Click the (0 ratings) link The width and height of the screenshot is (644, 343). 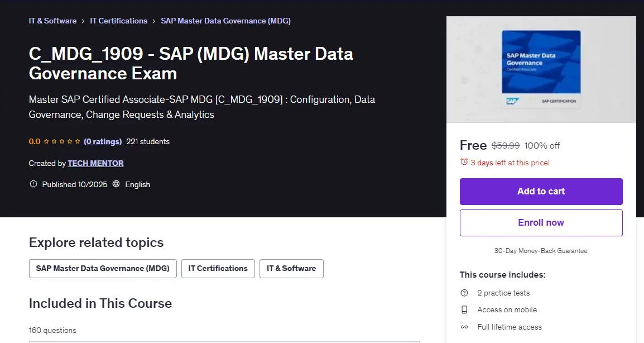pos(103,141)
